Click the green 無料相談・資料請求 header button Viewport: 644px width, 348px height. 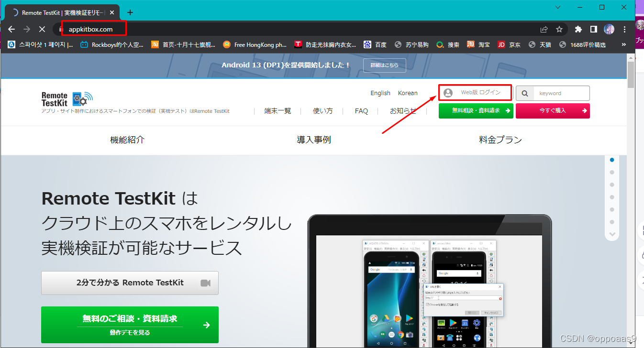[476, 110]
